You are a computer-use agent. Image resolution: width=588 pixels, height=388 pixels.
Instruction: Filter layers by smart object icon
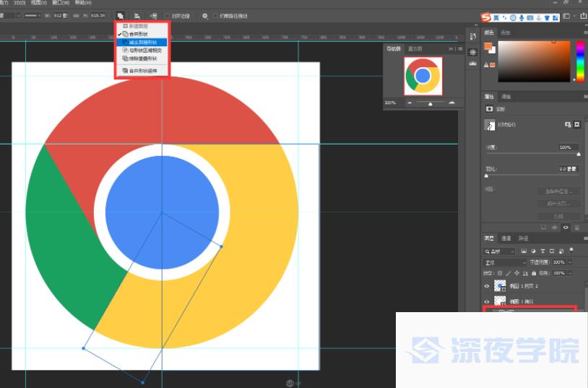(x=561, y=251)
